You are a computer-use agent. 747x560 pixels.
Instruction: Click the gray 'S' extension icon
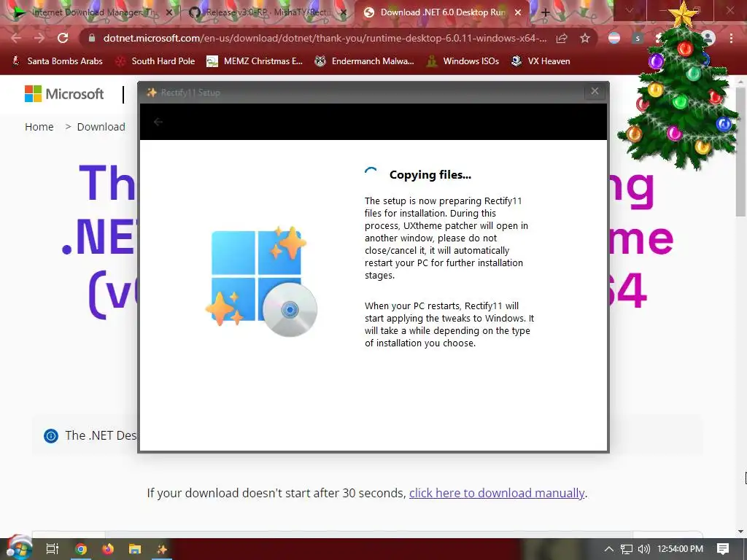638,38
